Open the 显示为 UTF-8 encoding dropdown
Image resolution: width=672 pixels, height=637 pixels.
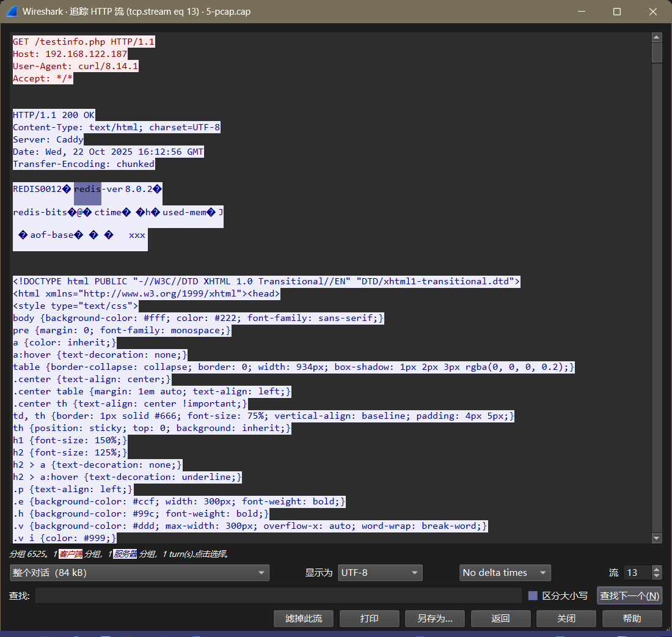pos(380,573)
